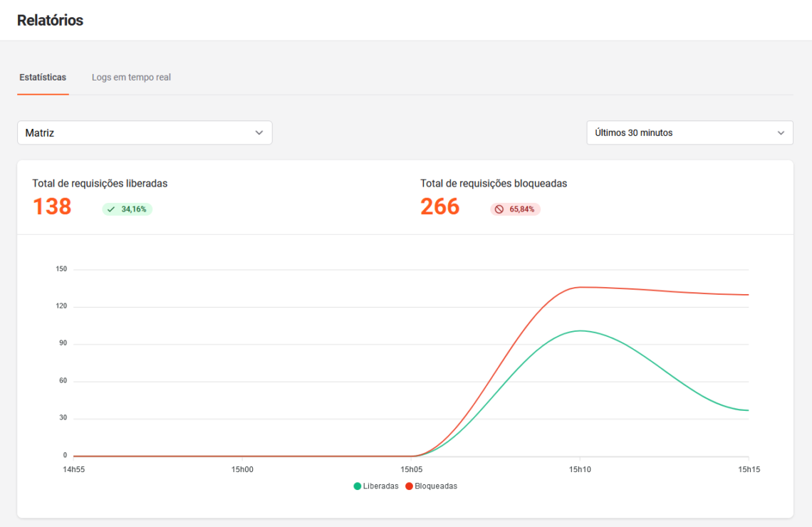This screenshot has height=527, width=812.
Task: Toggle the Liberadas legend green dot
Action: pyautogui.click(x=358, y=486)
